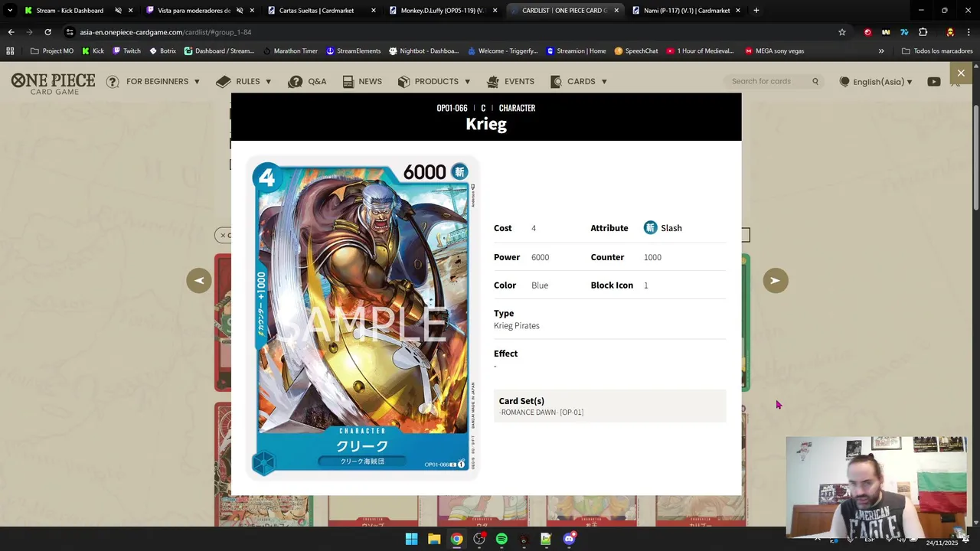Bookmark this page with the star icon
The width and height of the screenshot is (980, 551).
point(842,32)
